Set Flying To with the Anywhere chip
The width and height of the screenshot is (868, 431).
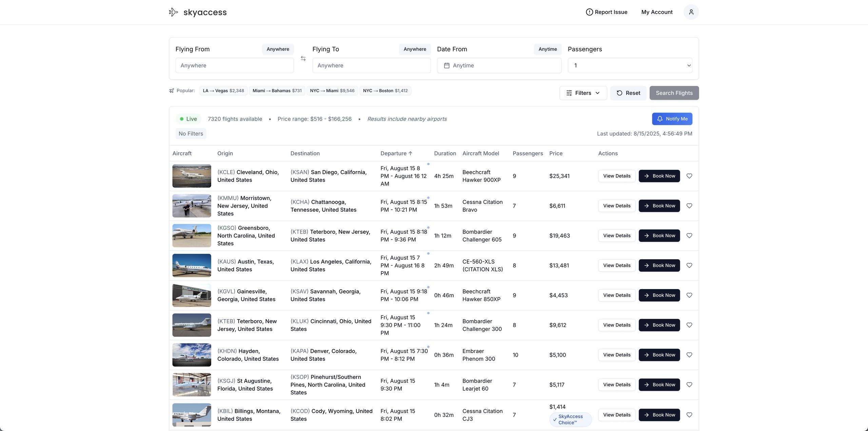tap(414, 49)
